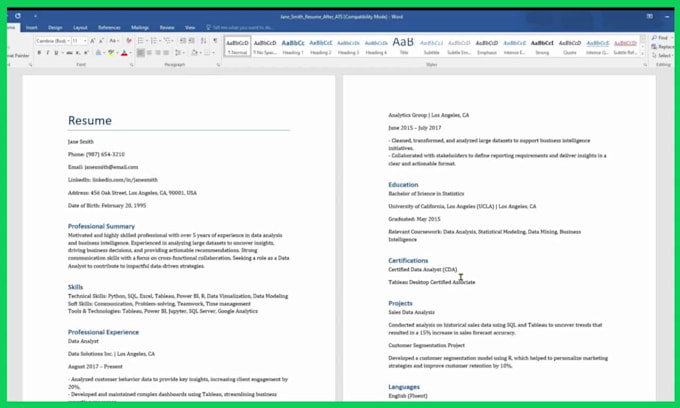Toggle Italic formatting in Font group

pos(48,53)
